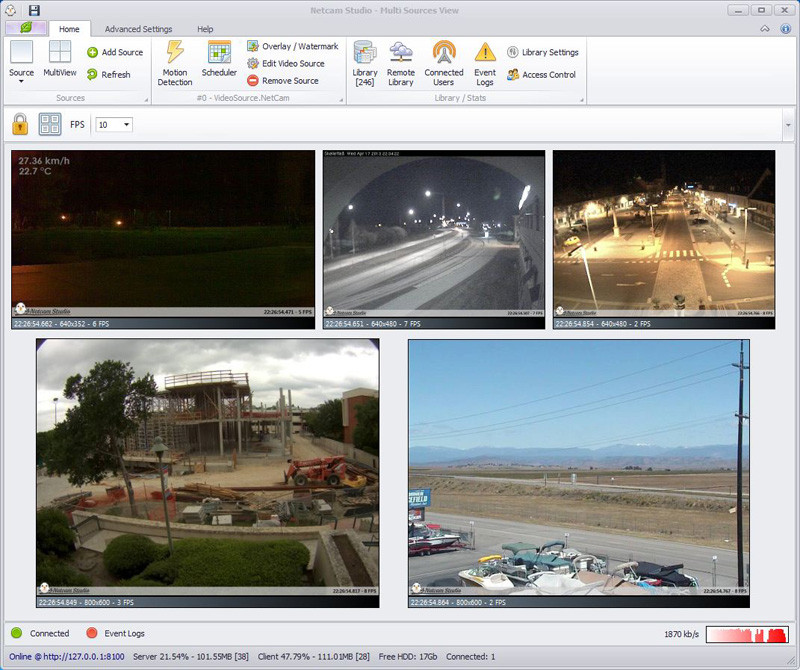Switch to the Advanced Settings tab
The height and width of the screenshot is (670, 800).
(x=138, y=29)
